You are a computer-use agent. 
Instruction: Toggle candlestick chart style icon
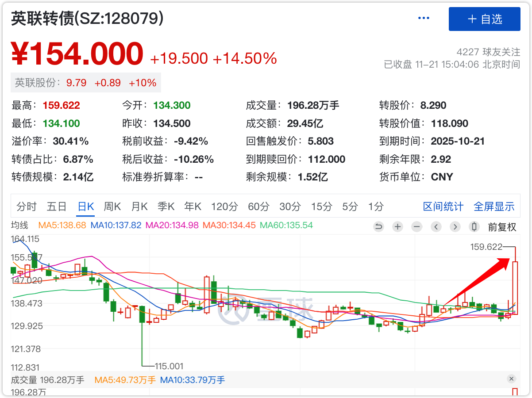(474, 227)
